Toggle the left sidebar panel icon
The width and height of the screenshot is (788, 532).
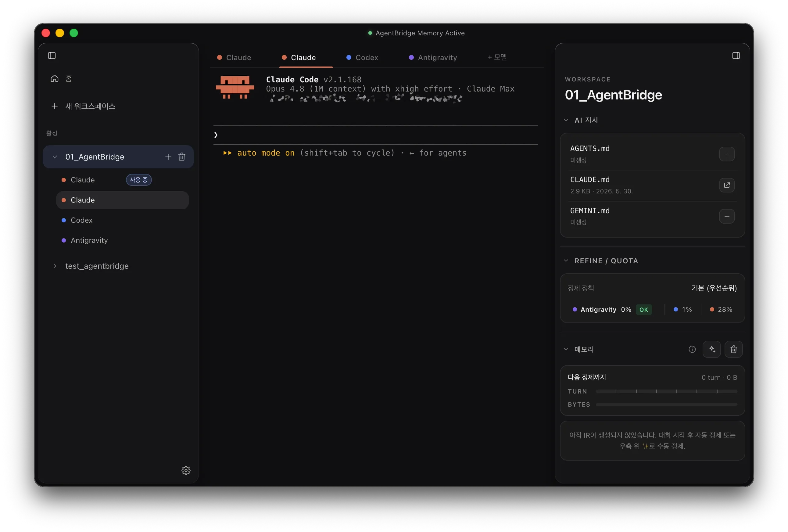[x=52, y=56]
